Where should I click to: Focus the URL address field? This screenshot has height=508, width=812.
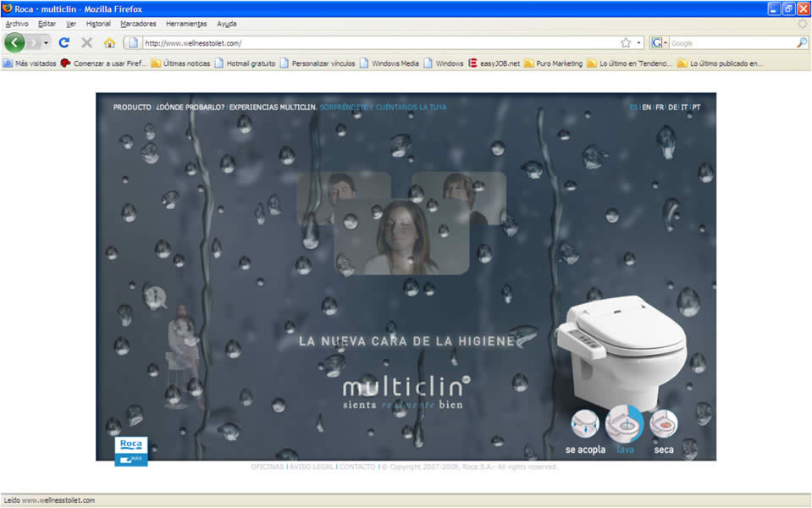(x=381, y=43)
